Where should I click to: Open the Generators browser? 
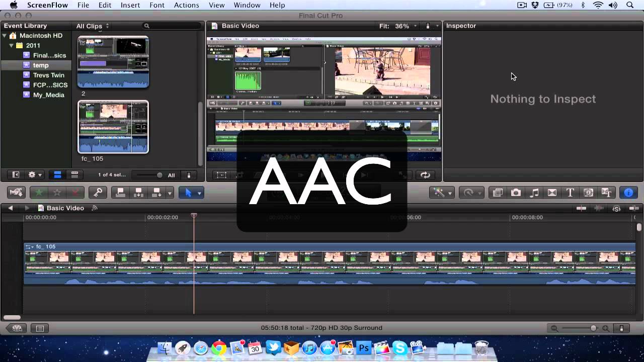click(588, 192)
